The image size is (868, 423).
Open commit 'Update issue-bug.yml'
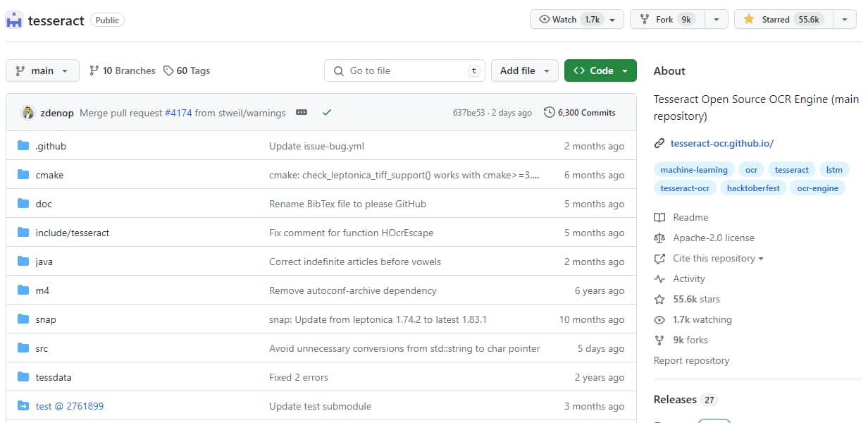tap(316, 146)
